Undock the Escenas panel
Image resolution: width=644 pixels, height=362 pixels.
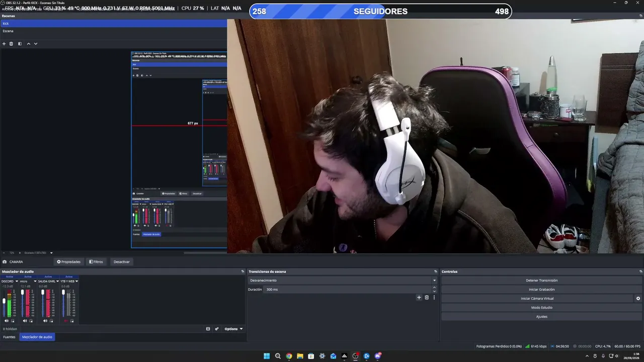[x=640, y=16]
